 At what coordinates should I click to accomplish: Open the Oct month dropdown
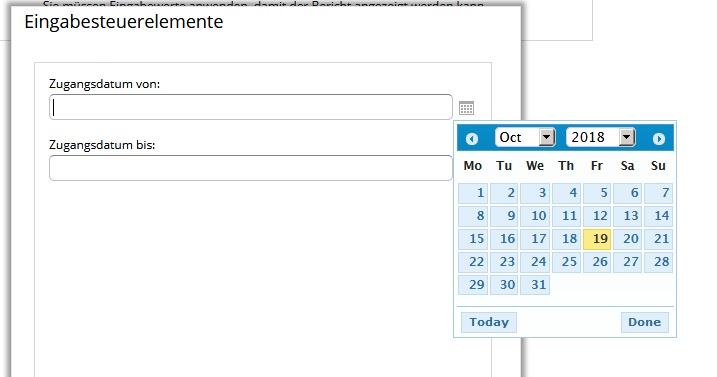point(525,137)
